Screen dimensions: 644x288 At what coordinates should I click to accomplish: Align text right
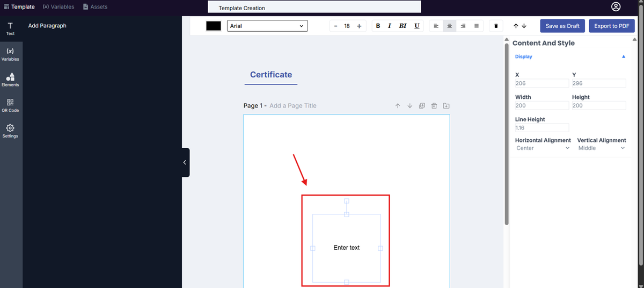[x=463, y=26]
